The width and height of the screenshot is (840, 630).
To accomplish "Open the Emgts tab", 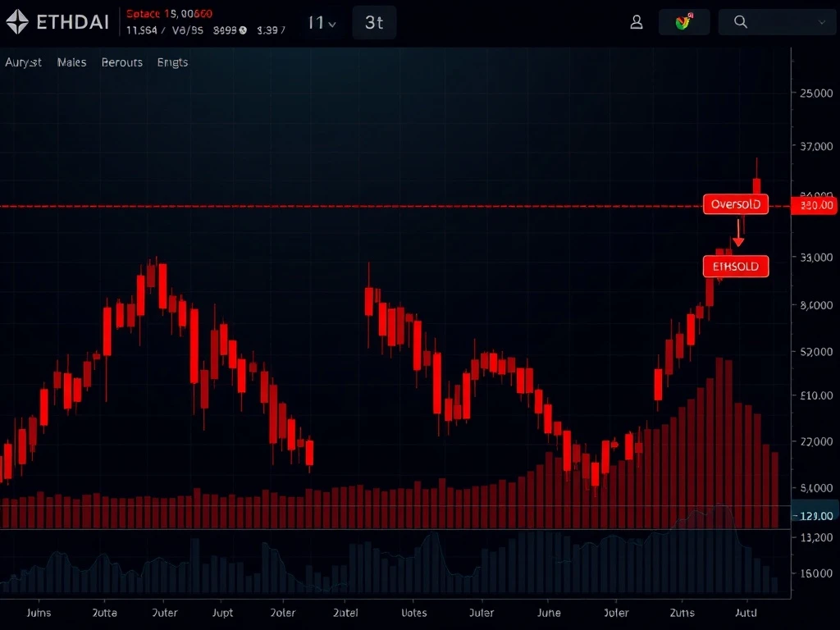I will click(172, 62).
